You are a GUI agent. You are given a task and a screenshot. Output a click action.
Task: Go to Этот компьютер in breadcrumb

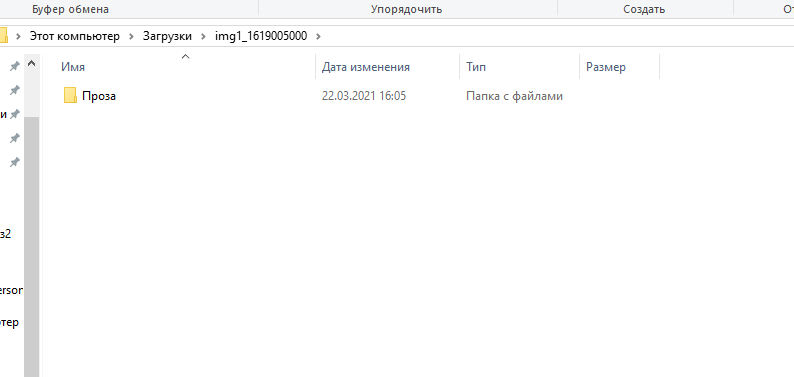(75, 36)
